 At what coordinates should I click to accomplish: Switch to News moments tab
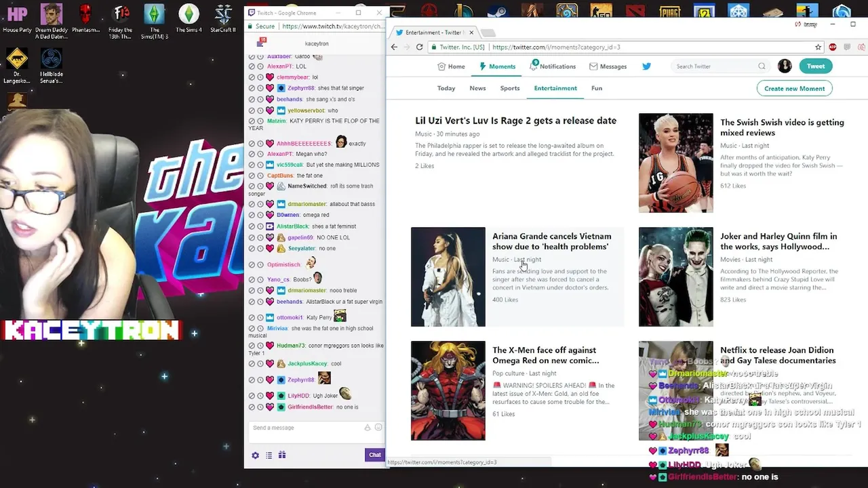tap(477, 88)
